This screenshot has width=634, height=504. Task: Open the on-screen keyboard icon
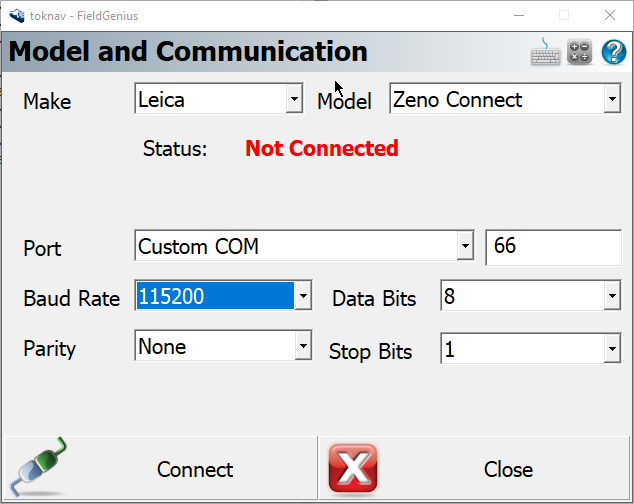pyautogui.click(x=545, y=52)
